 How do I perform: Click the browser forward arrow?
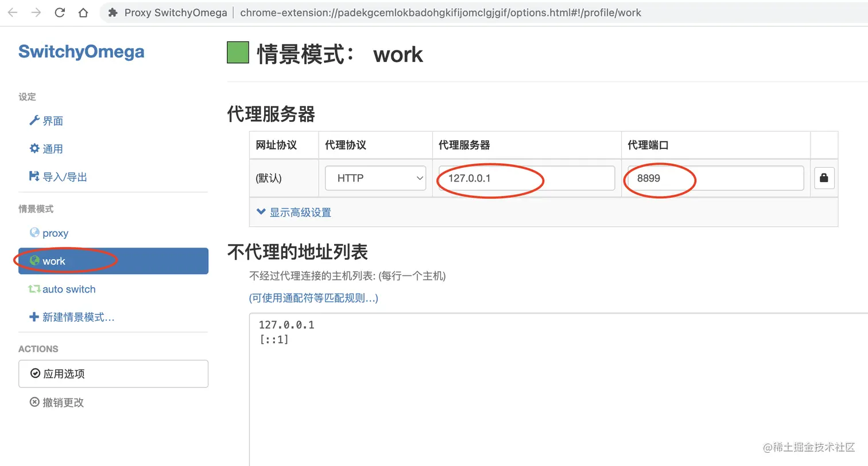[x=36, y=13]
